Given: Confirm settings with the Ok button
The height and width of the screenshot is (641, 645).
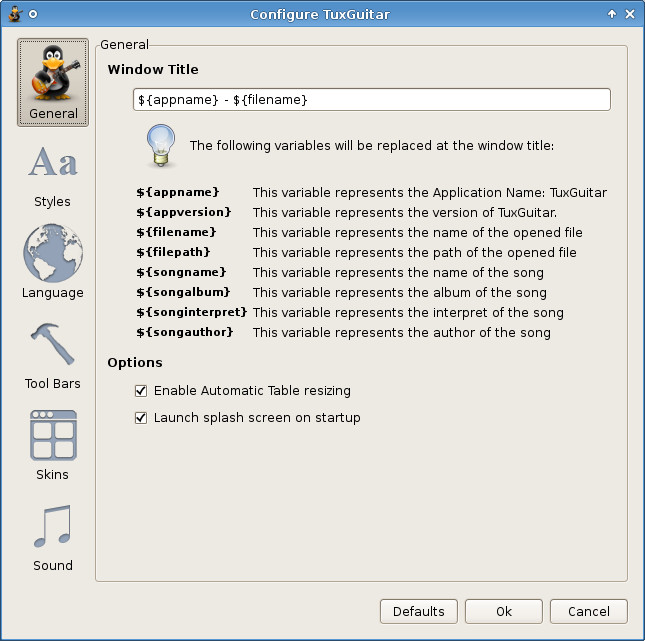Looking at the screenshot, I should tap(503, 611).
